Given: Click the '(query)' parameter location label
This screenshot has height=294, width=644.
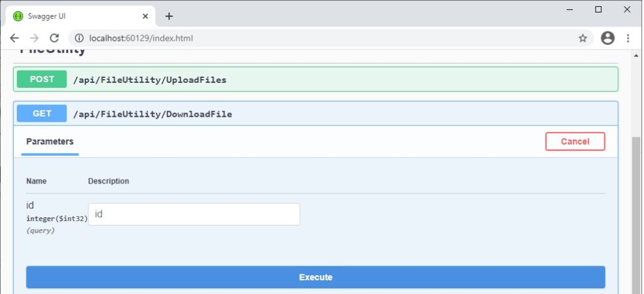Looking at the screenshot, I should pos(40,231).
